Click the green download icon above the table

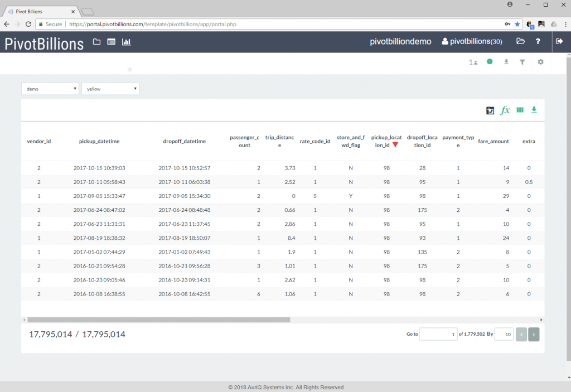534,110
